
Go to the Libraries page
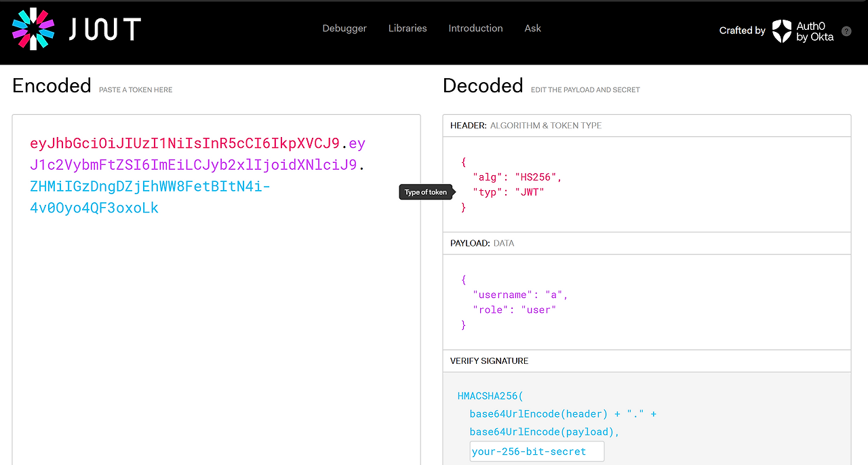408,29
